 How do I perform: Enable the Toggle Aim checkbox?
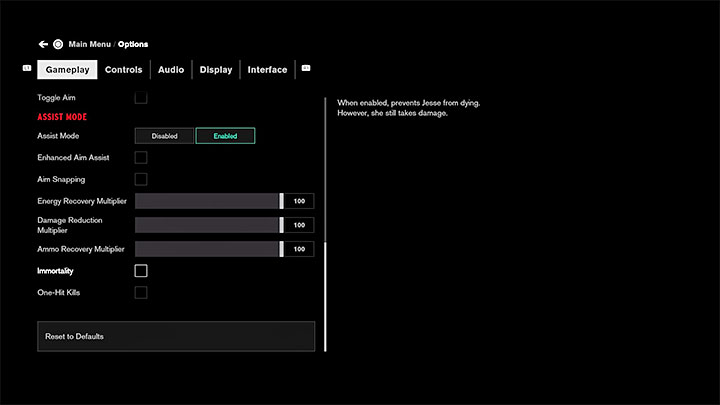[141, 98]
